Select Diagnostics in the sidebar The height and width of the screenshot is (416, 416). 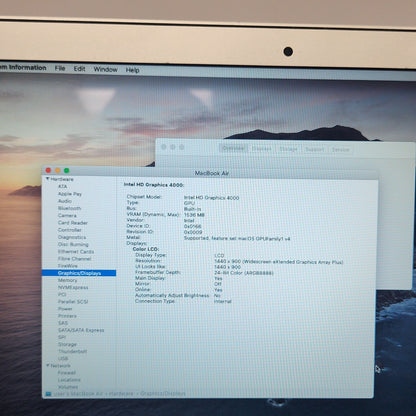click(x=72, y=237)
